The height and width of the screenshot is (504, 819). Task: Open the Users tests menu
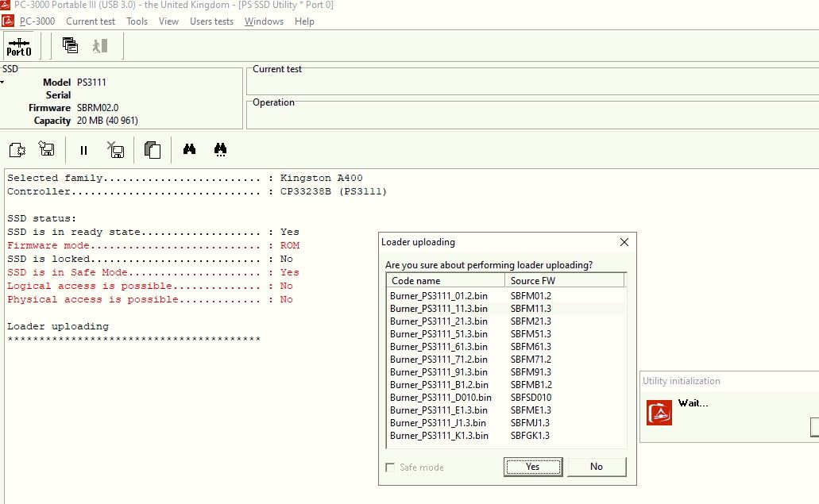[211, 21]
